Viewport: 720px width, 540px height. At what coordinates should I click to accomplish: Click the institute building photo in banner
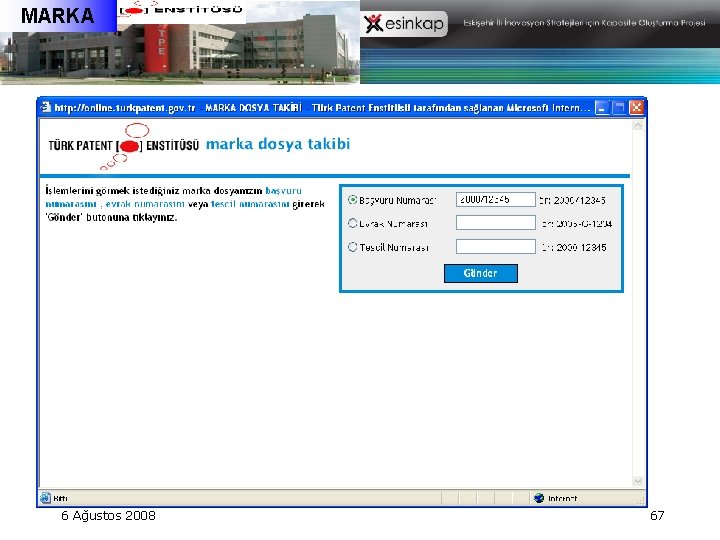coord(180,51)
